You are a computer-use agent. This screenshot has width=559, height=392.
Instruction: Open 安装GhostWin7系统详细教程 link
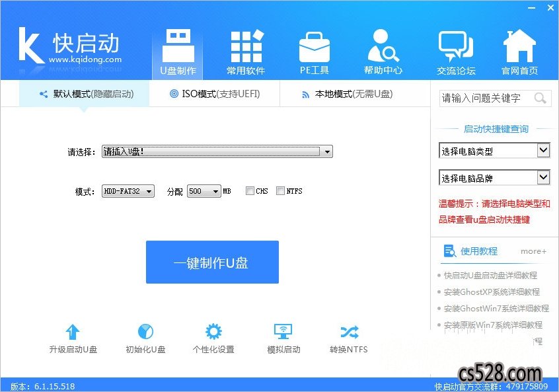(496, 308)
